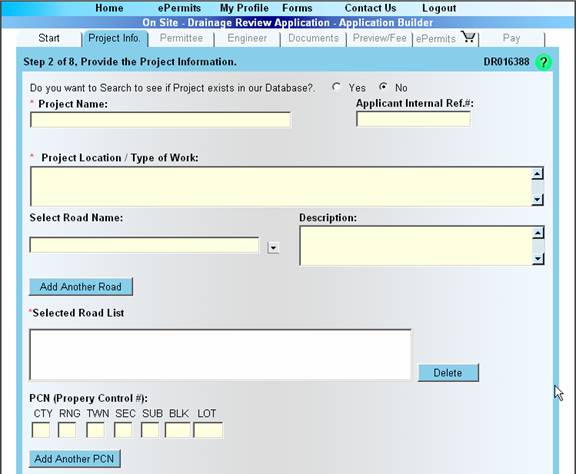Click the Applicant Internal Ref.# field

click(x=413, y=119)
